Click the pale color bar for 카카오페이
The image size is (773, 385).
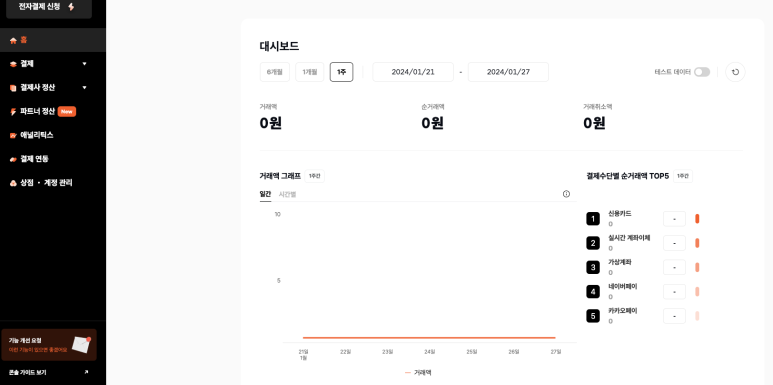pos(697,316)
